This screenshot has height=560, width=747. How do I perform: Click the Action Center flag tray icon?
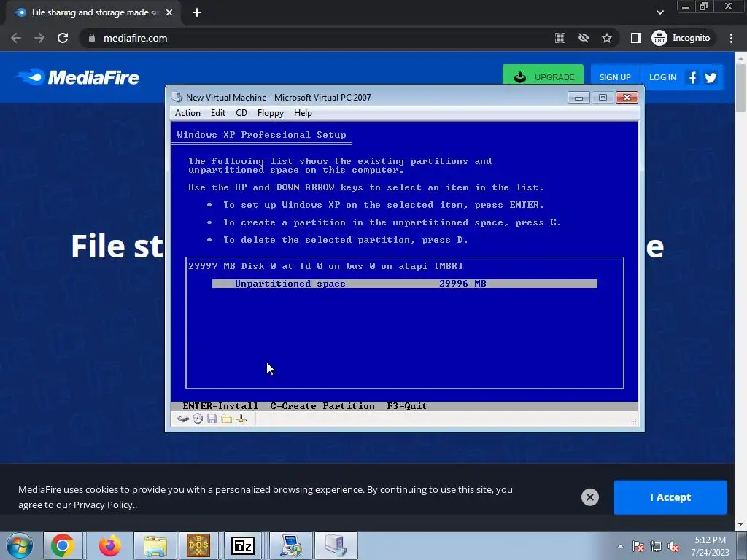click(638, 546)
